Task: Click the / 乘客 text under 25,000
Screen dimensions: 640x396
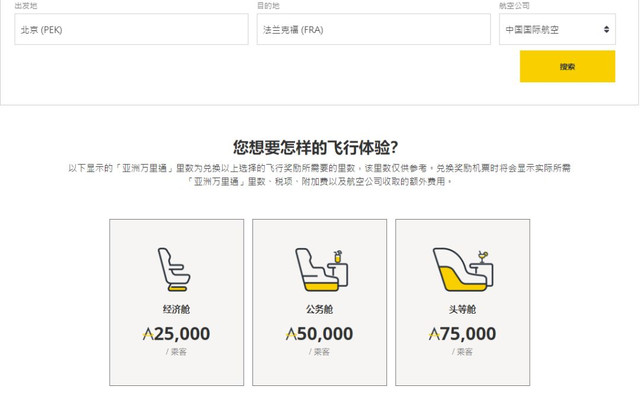Action: 176,352
